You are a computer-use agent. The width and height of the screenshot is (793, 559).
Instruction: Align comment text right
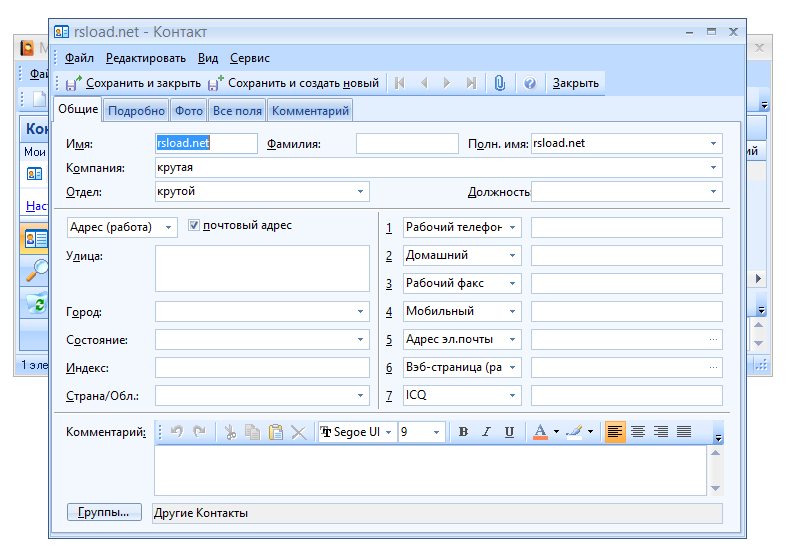pyautogui.click(x=661, y=432)
